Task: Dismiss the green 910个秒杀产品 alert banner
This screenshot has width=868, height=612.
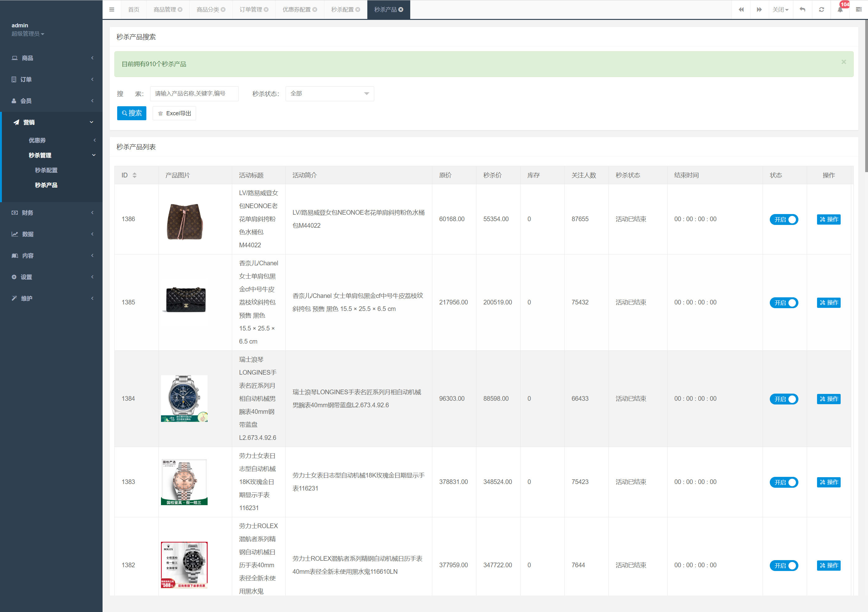Action: click(x=843, y=62)
